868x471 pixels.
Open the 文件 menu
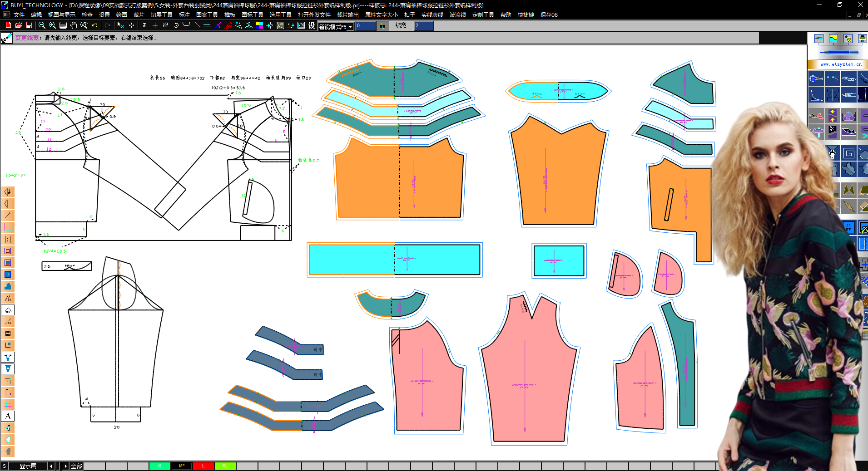tap(19, 15)
